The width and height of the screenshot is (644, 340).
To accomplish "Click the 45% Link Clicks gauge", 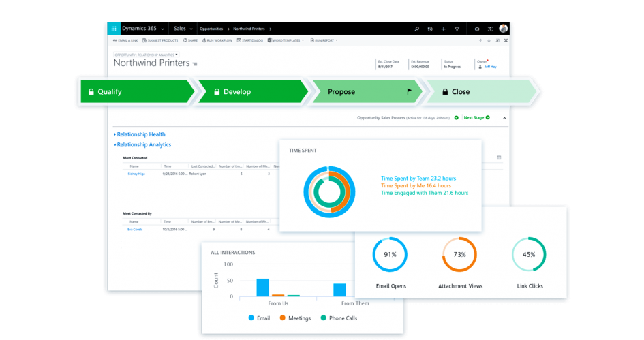I will click(529, 255).
